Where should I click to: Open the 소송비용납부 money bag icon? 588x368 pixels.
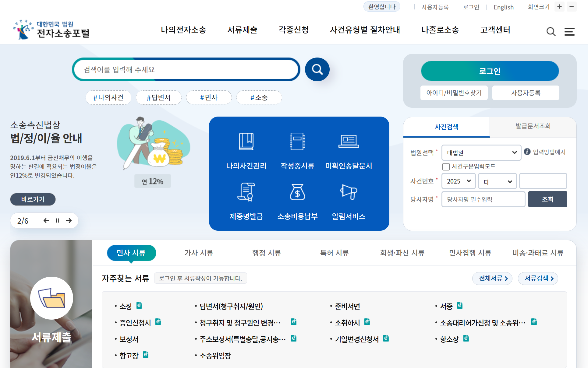coord(297,192)
